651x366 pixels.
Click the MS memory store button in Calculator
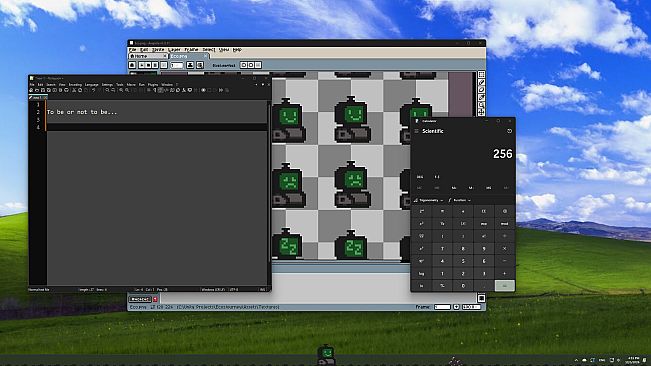(x=488, y=188)
